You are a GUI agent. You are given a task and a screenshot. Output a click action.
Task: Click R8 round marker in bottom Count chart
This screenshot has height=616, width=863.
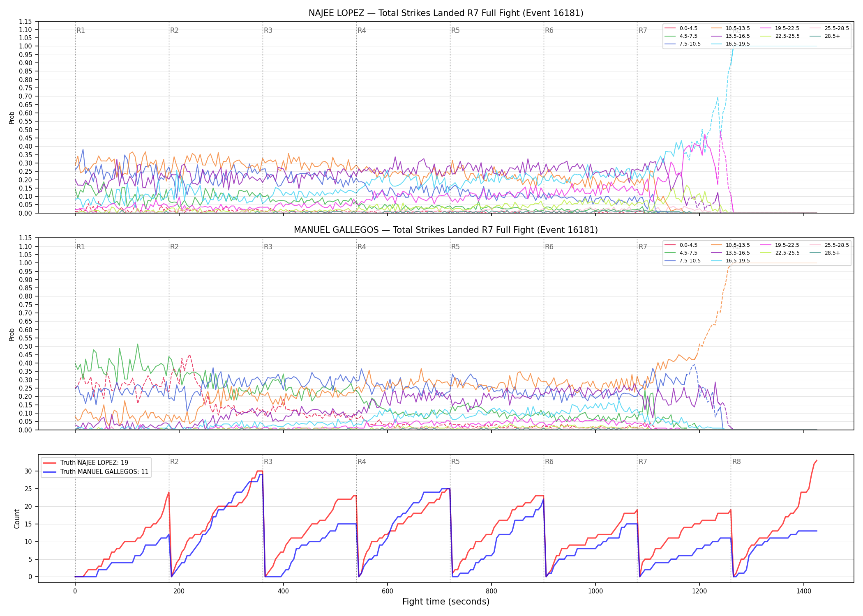pyautogui.click(x=736, y=462)
